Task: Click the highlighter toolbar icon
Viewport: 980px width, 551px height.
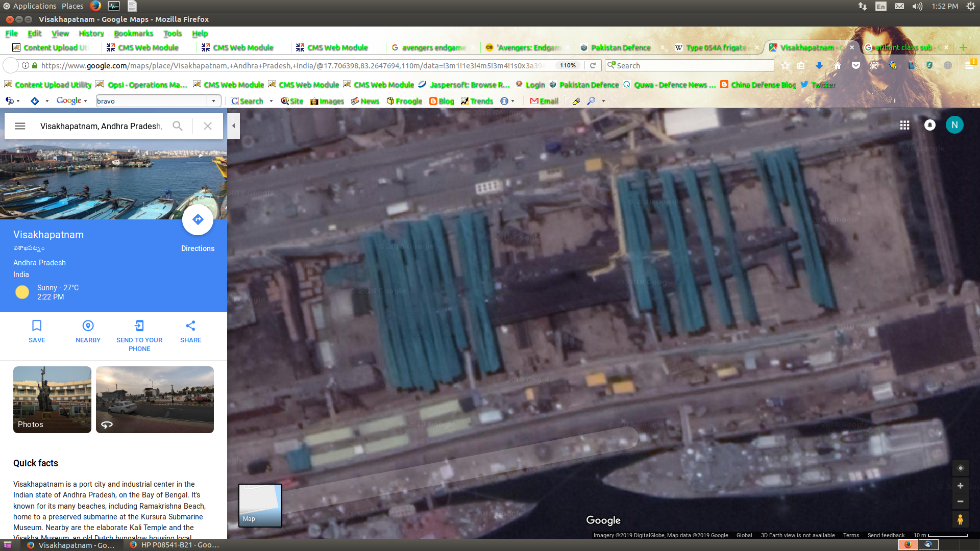Action: (x=576, y=101)
